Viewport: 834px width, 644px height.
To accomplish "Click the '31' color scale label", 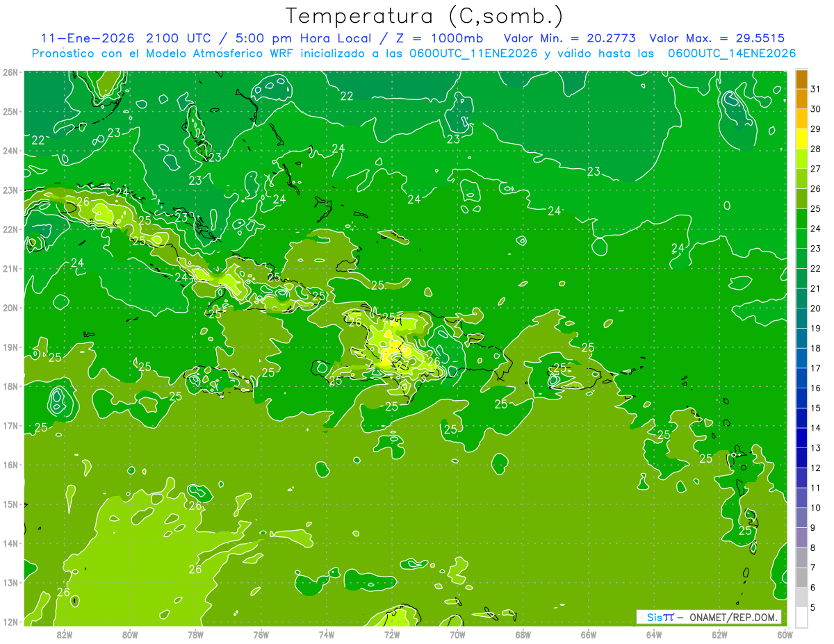I will 816,89.
